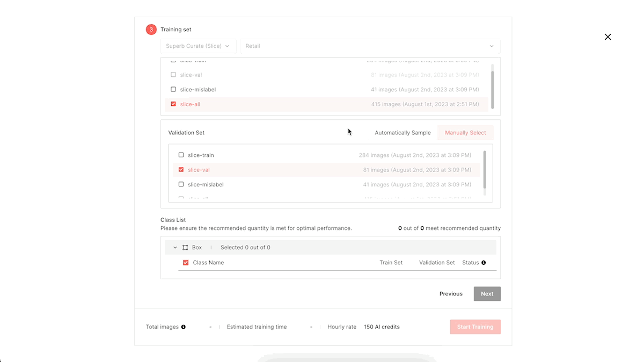Uncheck slice-val in validation set list

[x=181, y=170]
